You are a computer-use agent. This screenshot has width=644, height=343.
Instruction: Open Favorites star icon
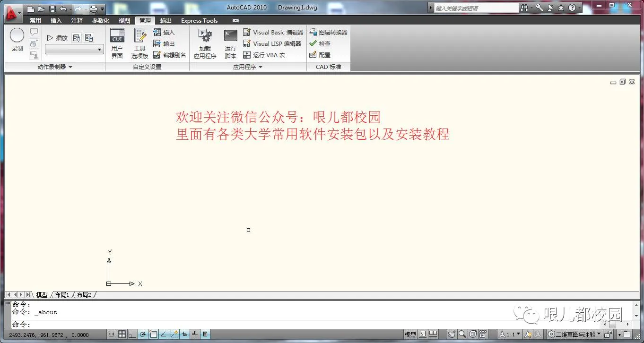pos(561,8)
